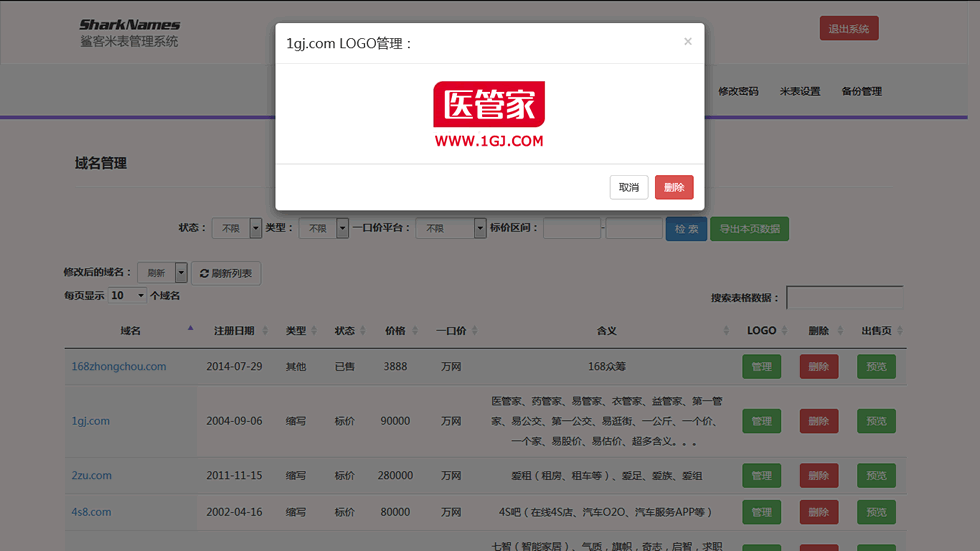
Task: Click the SharkNames logo
Action: [129, 32]
